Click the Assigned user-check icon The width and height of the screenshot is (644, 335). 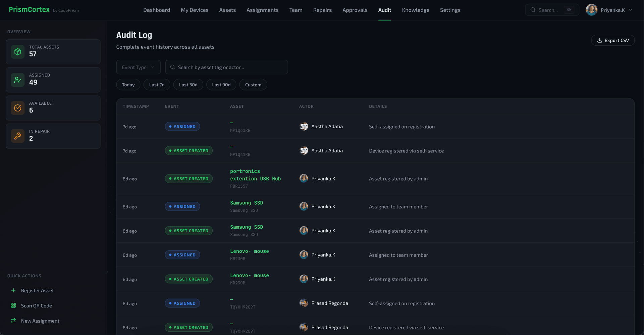pyautogui.click(x=18, y=80)
